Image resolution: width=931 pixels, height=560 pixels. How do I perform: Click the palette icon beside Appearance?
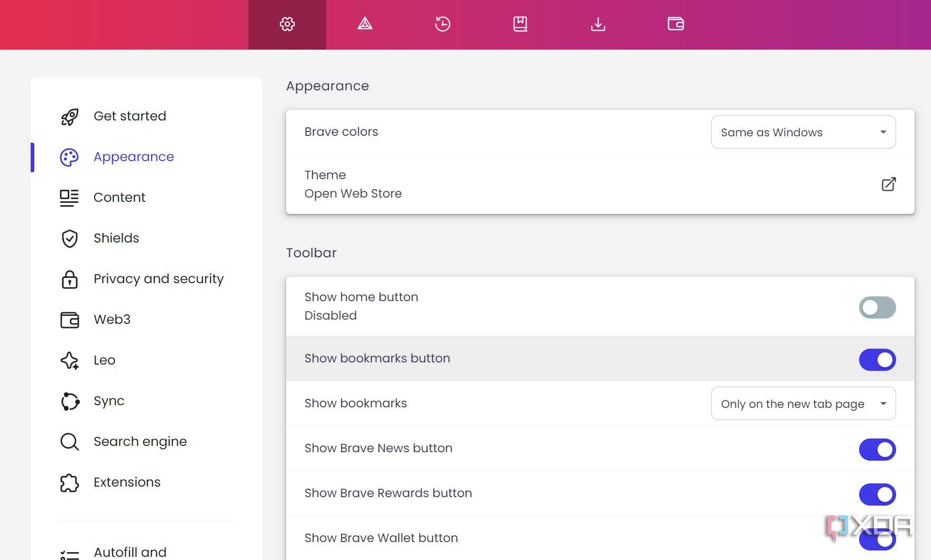[69, 157]
